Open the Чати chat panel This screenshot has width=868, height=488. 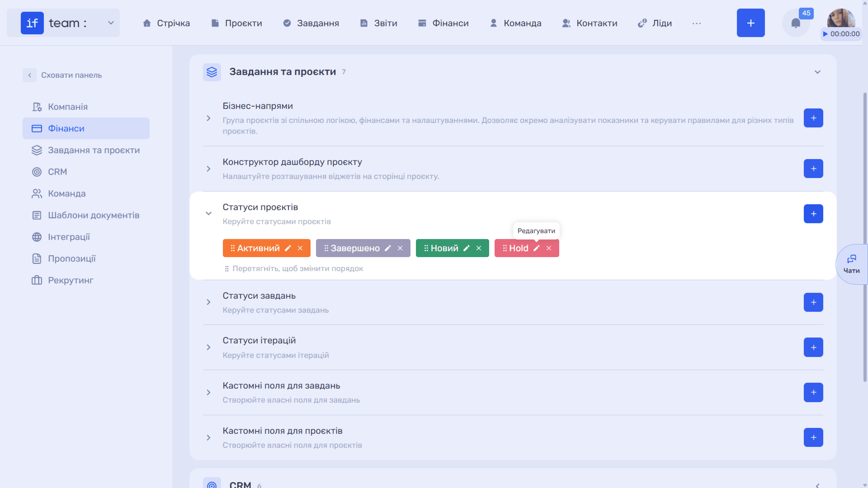851,264
